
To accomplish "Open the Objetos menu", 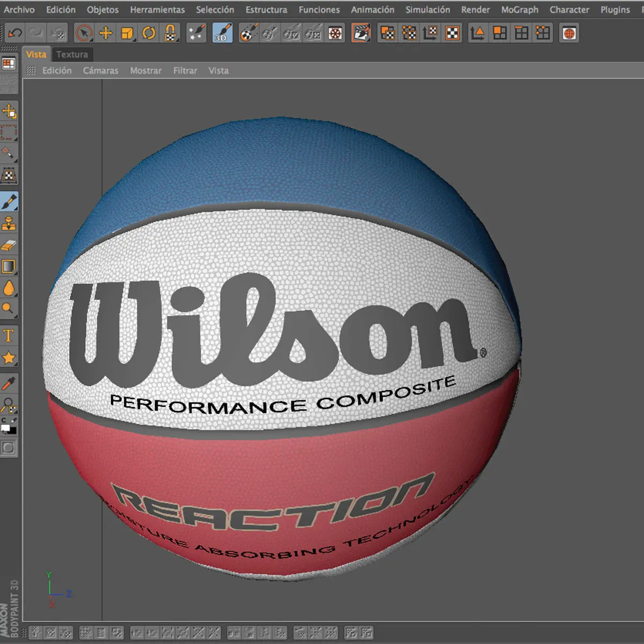I will (x=103, y=10).
